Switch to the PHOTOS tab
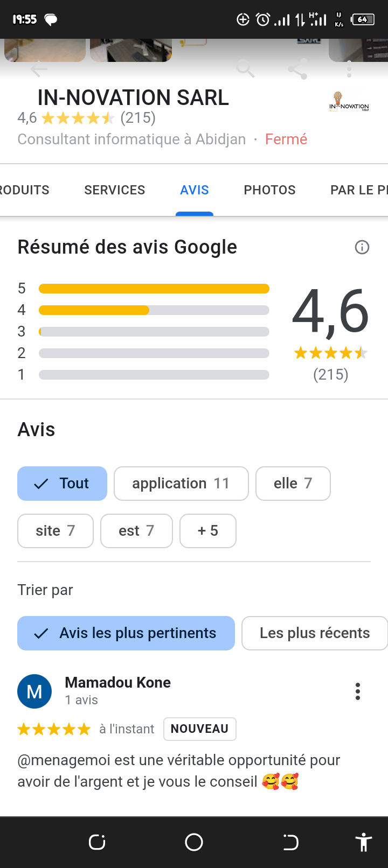The width and height of the screenshot is (388, 868). [269, 190]
